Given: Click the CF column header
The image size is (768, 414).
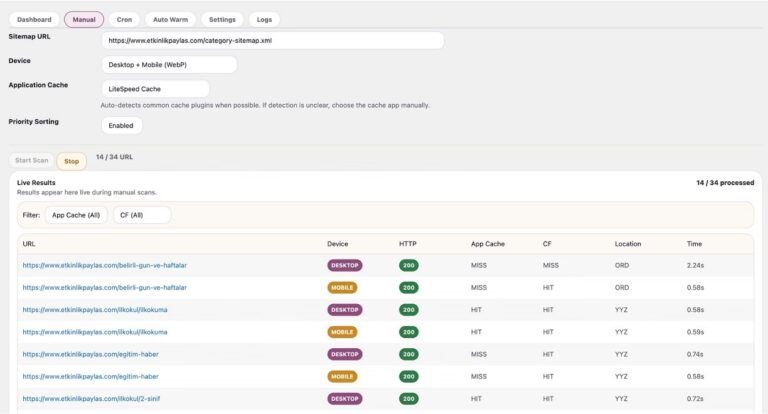Looking at the screenshot, I should pos(547,244).
